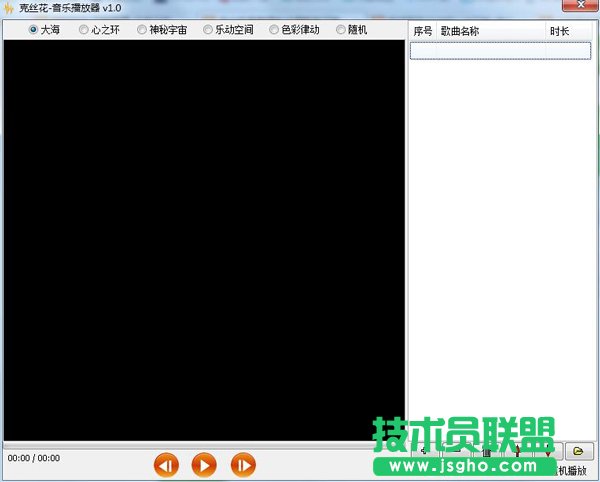Click the black visualization display area
Image resolution: width=600 pixels, height=482 pixels.
click(204, 240)
